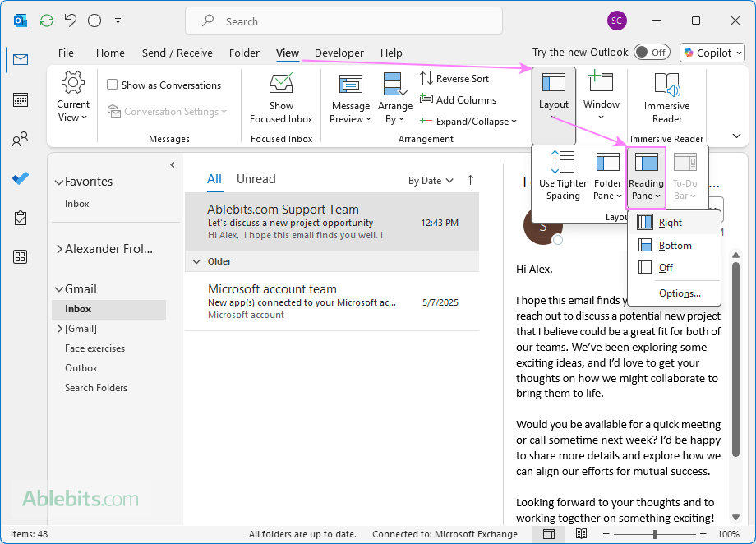
Task: Open the Expand/Collapse menu
Action: point(468,122)
